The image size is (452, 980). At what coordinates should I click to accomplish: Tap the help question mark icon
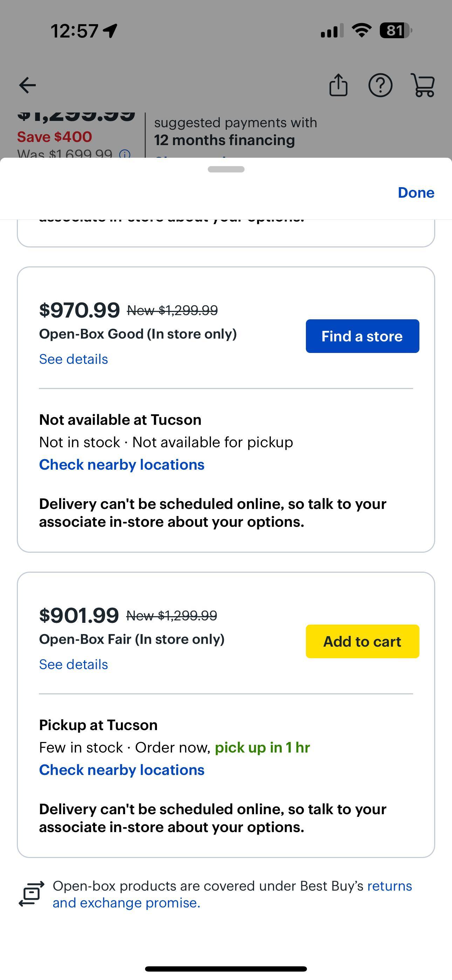click(380, 85)
